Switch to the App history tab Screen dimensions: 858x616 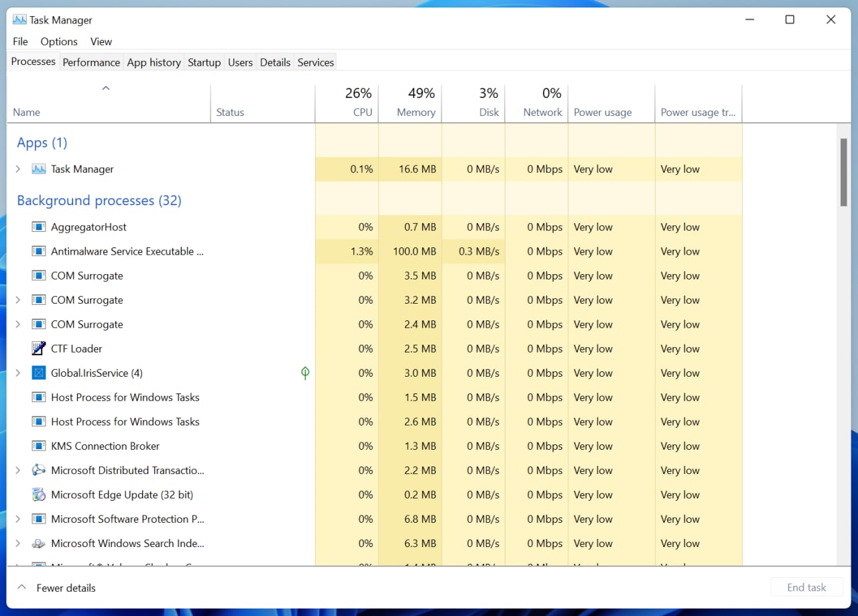tap(154, 62)
